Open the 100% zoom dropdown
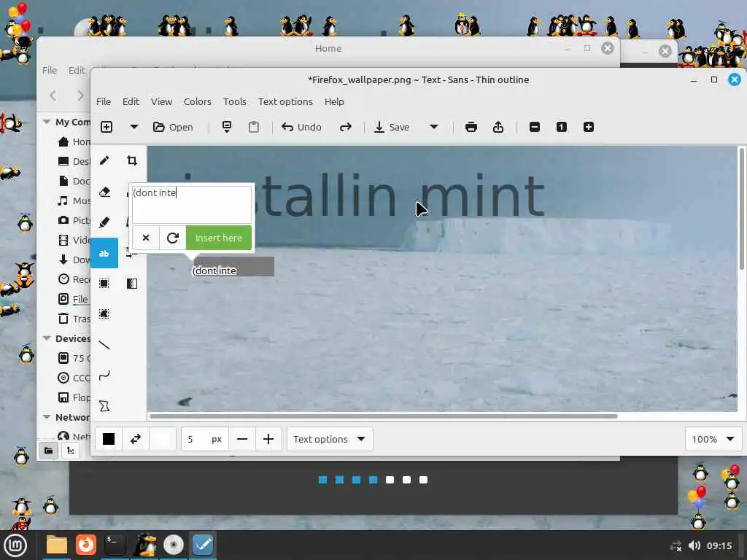The width and height of the screenshot is (747, 560). (x=713, y=439)
